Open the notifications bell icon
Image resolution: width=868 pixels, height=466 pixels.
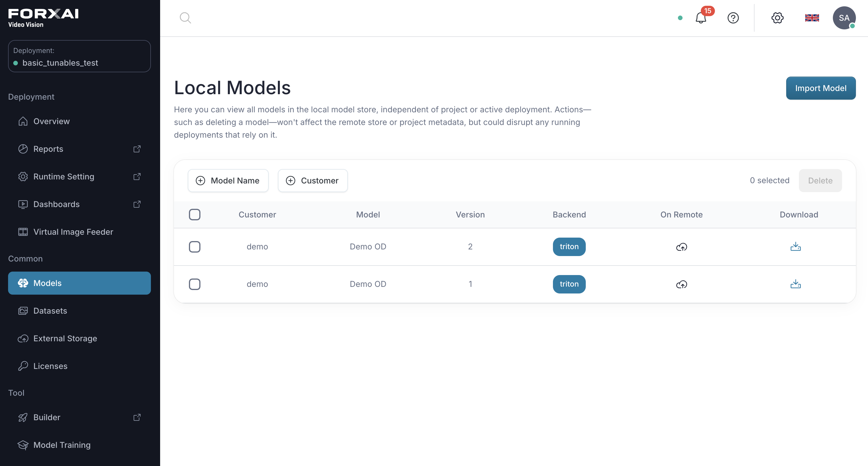point(701,18)
